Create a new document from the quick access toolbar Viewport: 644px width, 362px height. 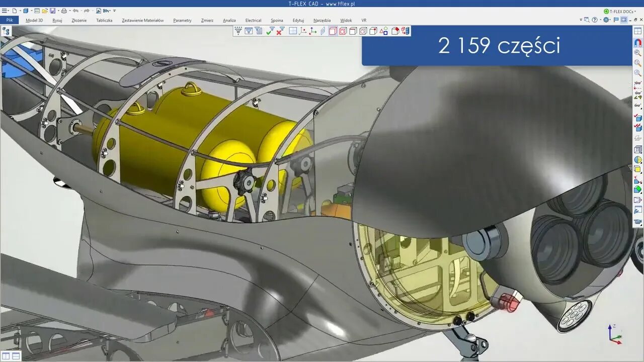(15, 11)
